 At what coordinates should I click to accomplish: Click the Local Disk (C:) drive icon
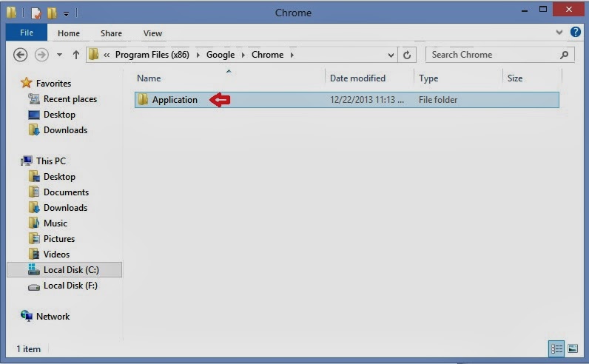coord(34,269)
